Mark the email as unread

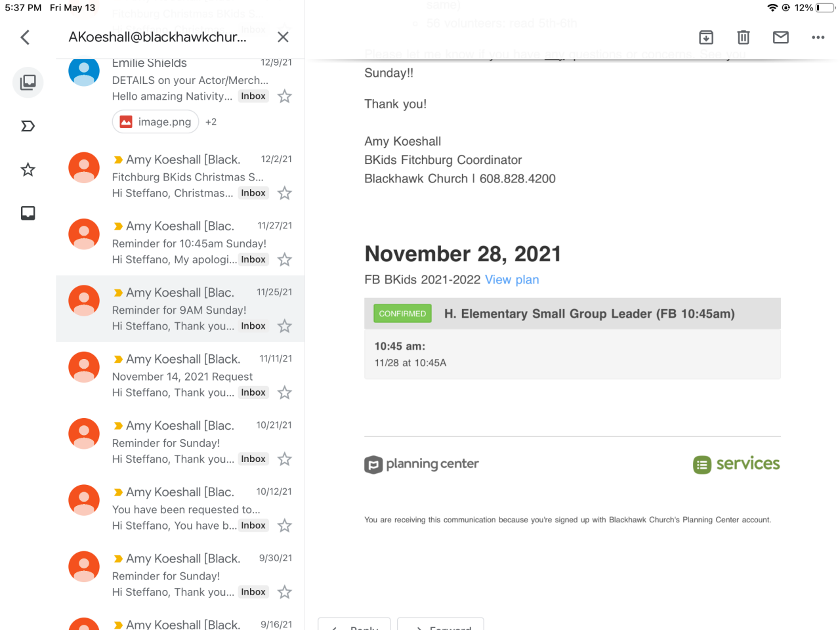pos(781,37)
